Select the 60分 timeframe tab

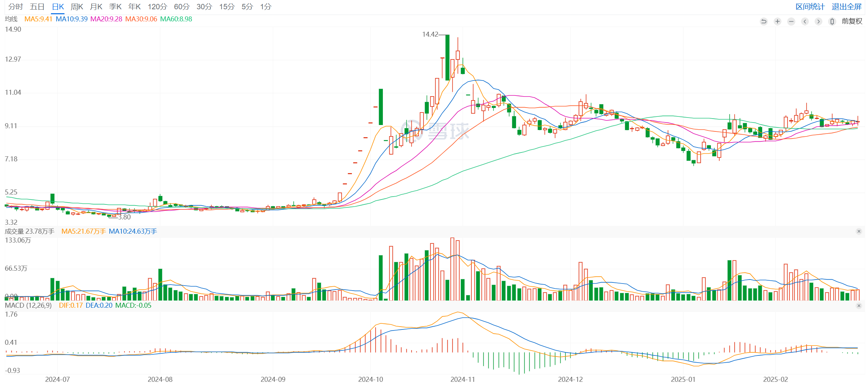coord(182,7)
